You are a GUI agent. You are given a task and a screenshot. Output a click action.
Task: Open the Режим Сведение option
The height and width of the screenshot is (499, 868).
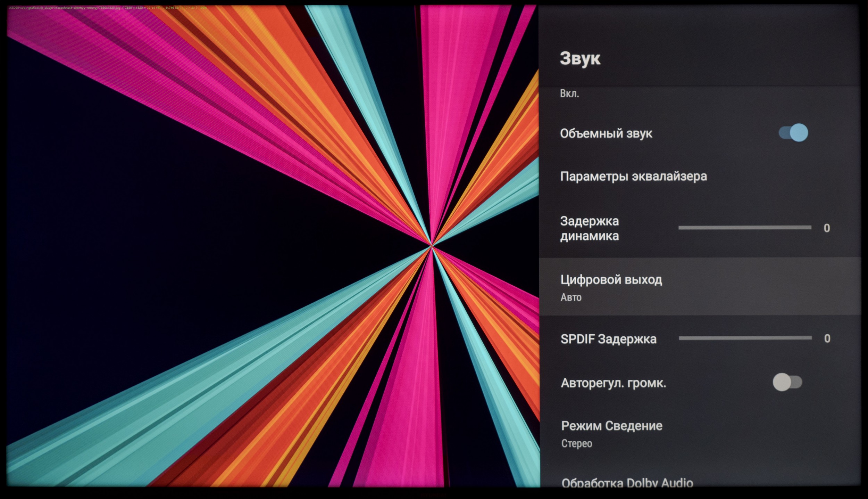[x=612, y=426]
